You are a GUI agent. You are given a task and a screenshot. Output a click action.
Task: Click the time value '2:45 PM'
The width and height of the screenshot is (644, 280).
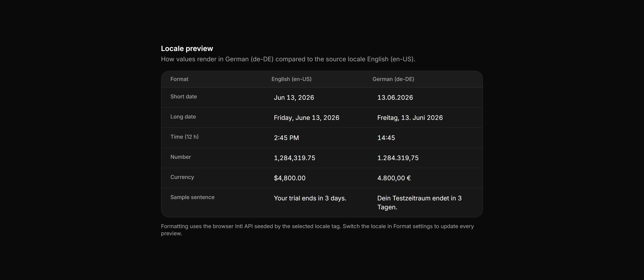point(286,138)
